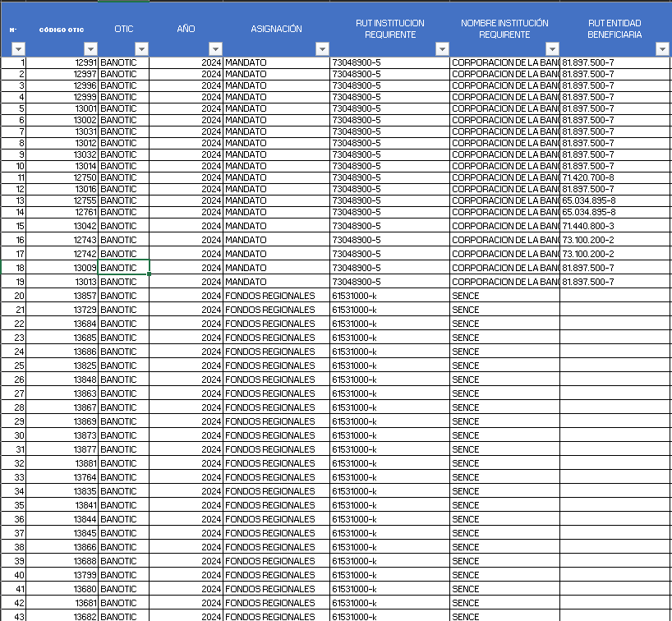Expand the OTIC column filter arrow
Screen dimensions: 672x621
click(x=141, y=49)
